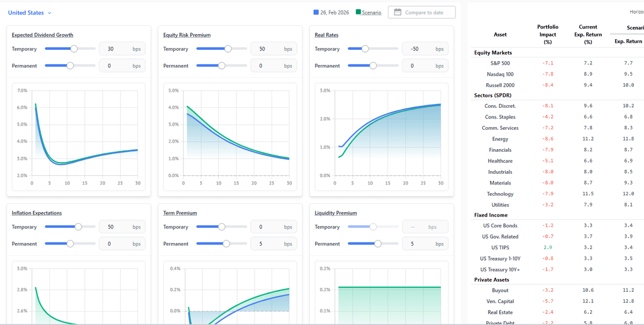Open the Expected Dividend Growth heading link

[x=42, y=35]
